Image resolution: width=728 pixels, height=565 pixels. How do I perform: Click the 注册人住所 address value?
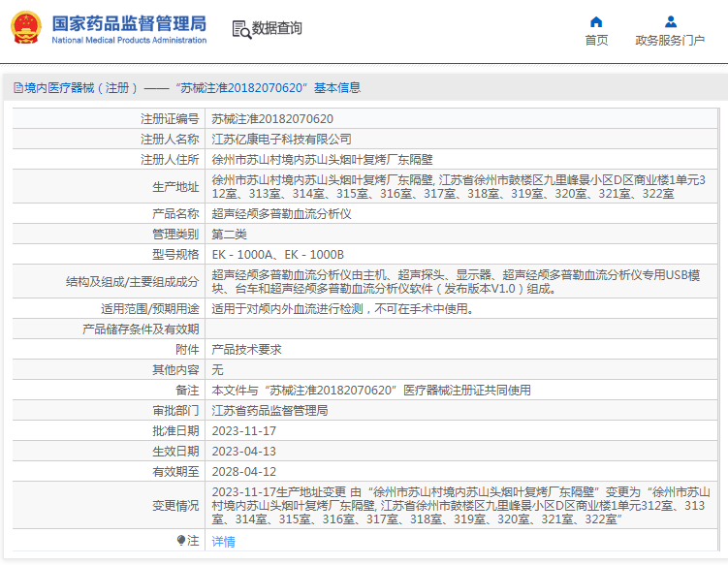pyautogui.click(x=322, y=160)
